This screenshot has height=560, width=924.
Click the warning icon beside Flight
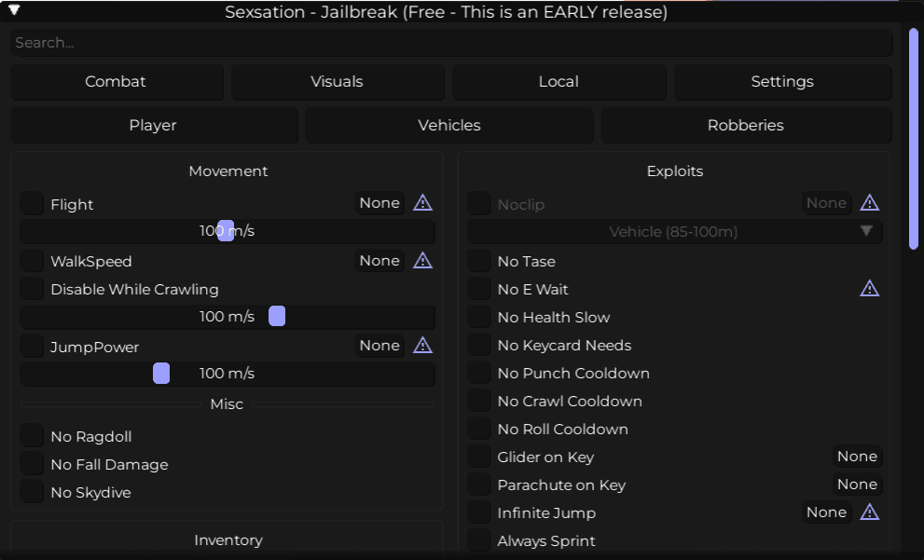point(422,202)
